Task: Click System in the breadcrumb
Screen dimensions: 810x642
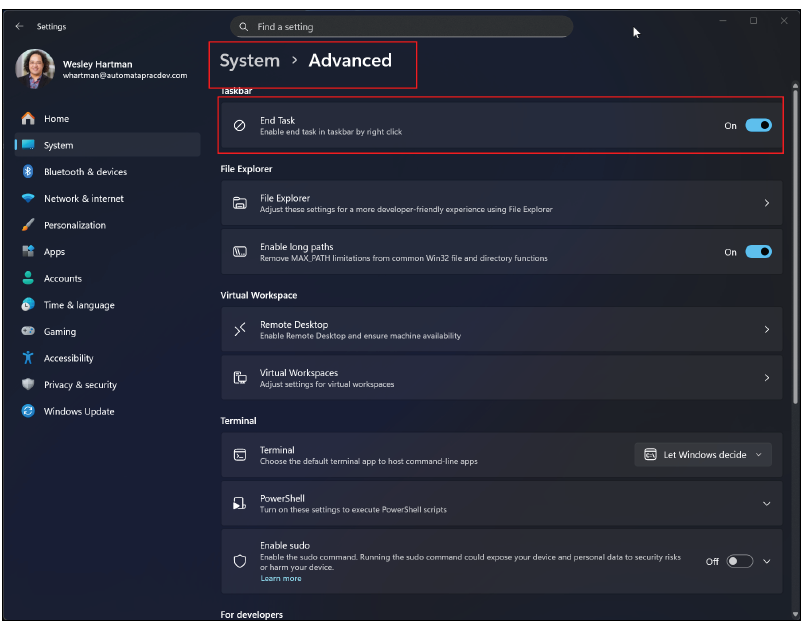Action: 249,61
